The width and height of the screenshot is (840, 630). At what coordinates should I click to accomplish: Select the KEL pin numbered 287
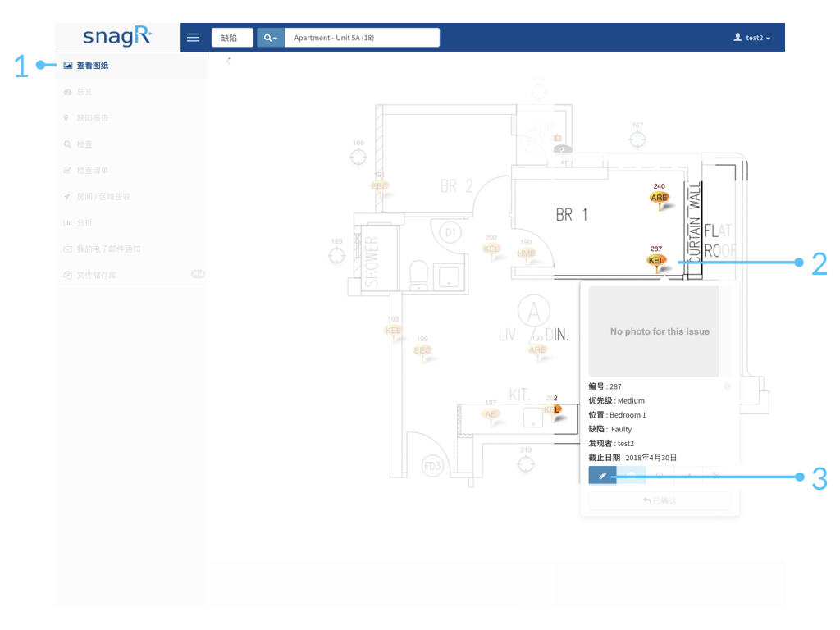tap(656, 261)
